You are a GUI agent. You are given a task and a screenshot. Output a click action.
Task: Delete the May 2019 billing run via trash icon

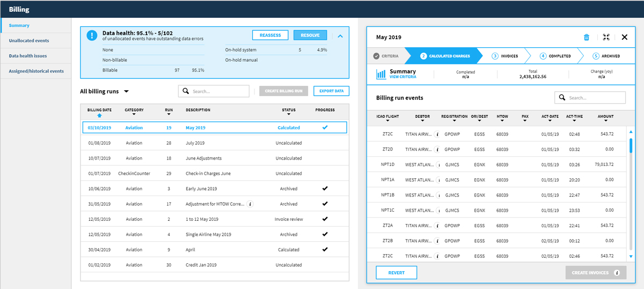pos(587,38)
